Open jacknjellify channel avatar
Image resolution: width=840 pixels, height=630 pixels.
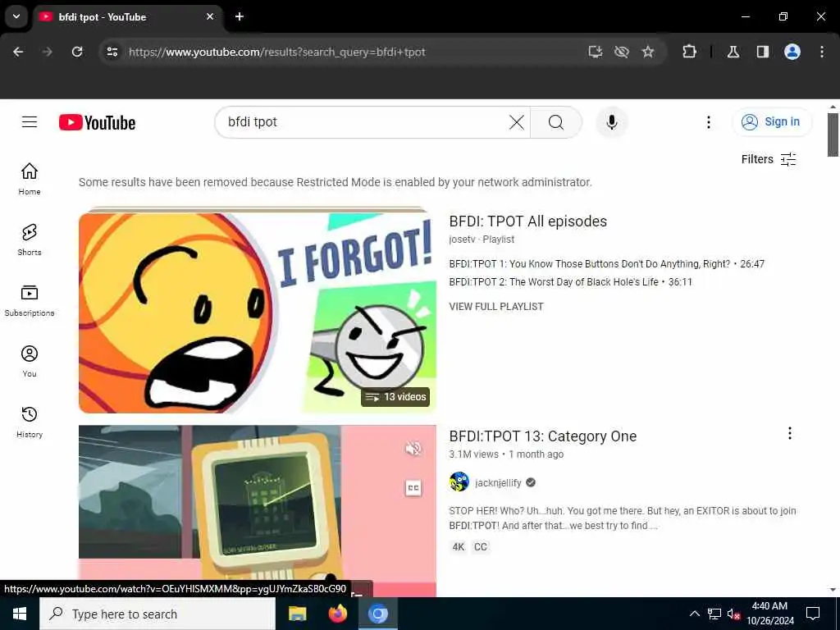(x=459, y=482)
